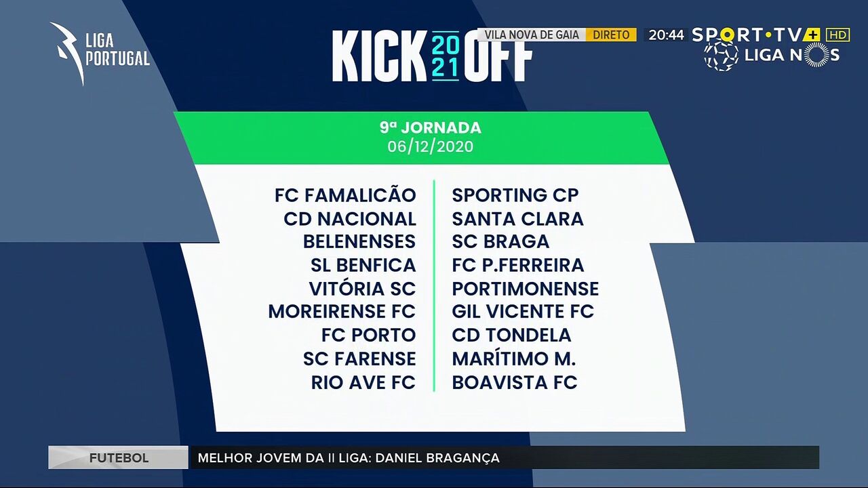
Task: Select Gil Vicente FC in the list
Action: click(x=523, y=312)
